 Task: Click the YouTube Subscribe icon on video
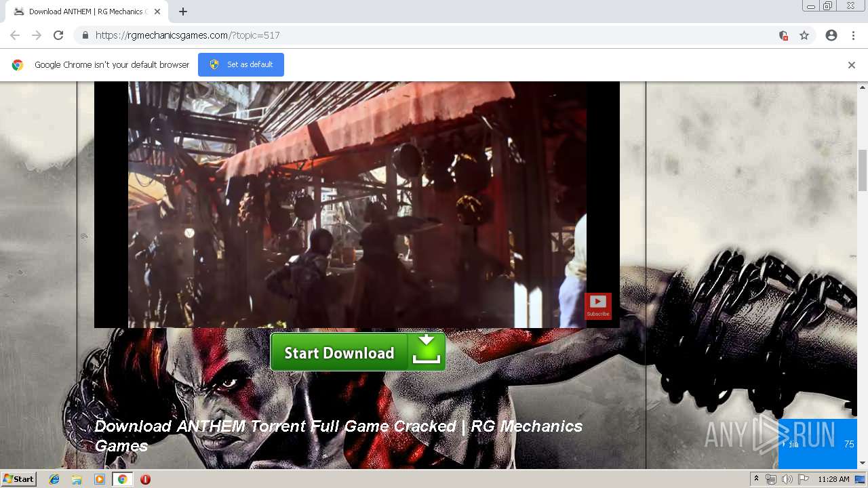click(598, 306)
